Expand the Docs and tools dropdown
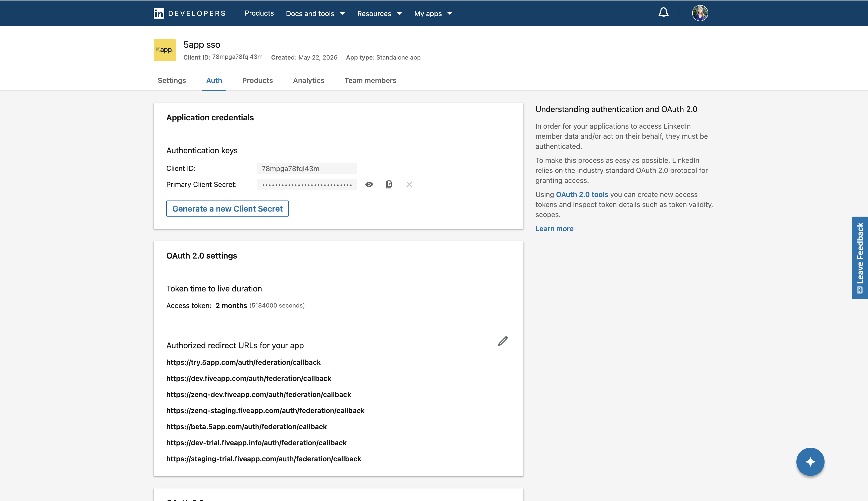The height and width of the screenshot is (501, 868). [315, 13]
